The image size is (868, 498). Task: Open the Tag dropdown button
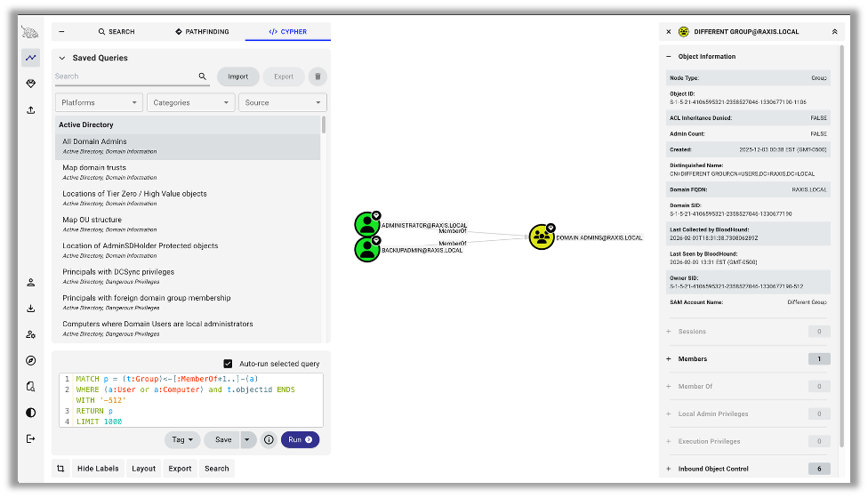[182, 440]
